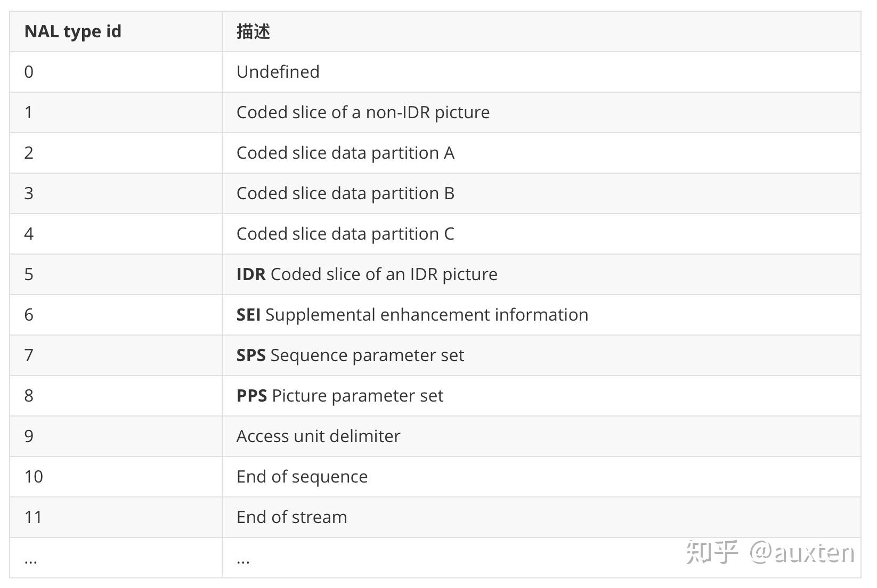The height and width of the screenshot is (588, 877).
Task: Click the bold "SPS" label
Action: tap(251, 355)
